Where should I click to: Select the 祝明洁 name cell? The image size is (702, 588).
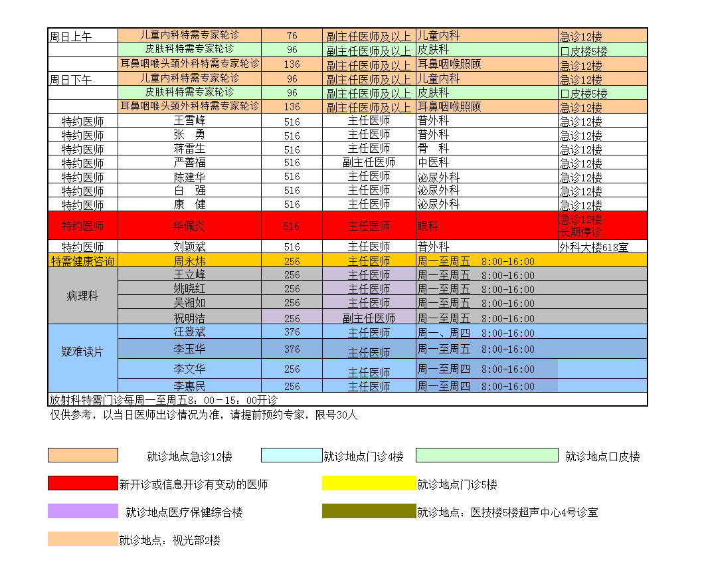189,317
